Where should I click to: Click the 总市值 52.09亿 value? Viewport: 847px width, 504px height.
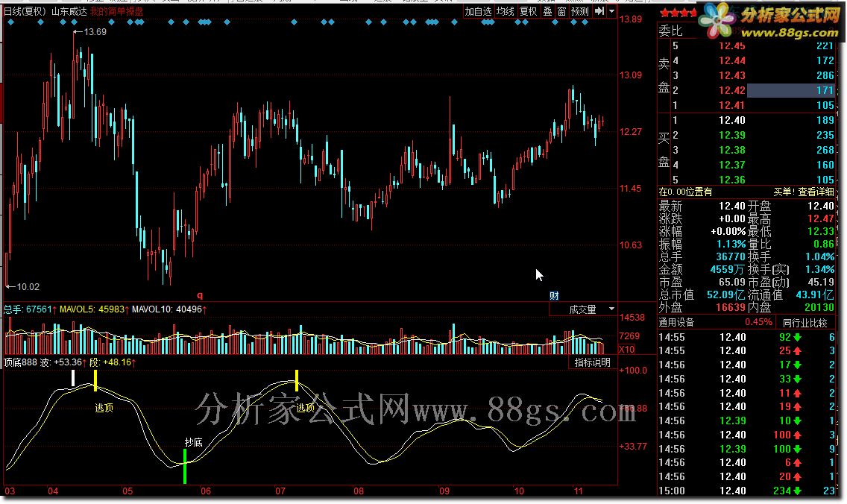tap(726, 295)
